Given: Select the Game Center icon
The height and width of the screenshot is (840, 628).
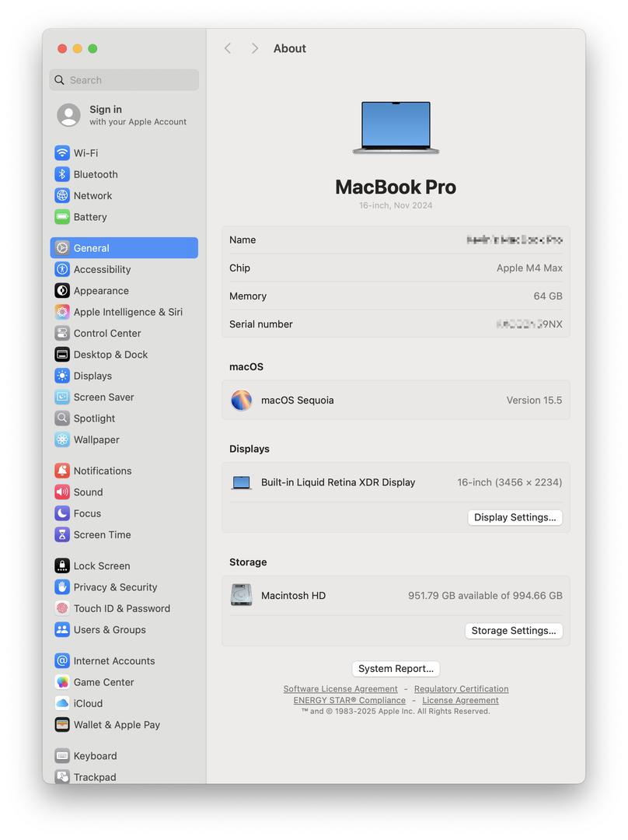Looking at the screenshot, I should point(62,682).
